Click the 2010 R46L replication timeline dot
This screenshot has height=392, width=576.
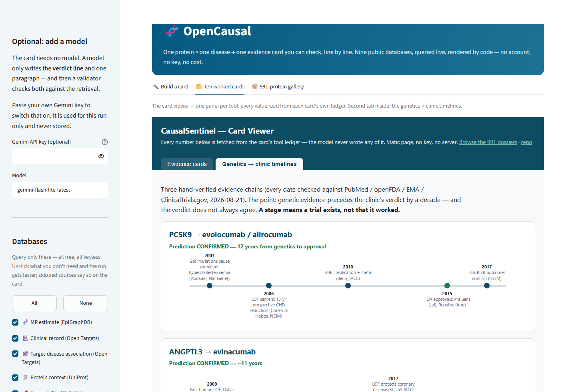click(x=348, y=286)
